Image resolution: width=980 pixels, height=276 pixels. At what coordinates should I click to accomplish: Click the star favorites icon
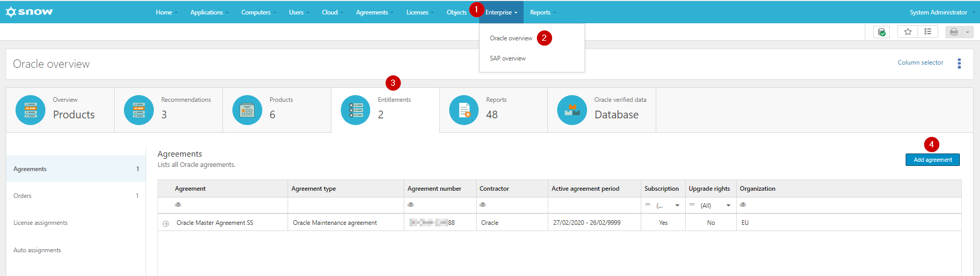[908, 32]
